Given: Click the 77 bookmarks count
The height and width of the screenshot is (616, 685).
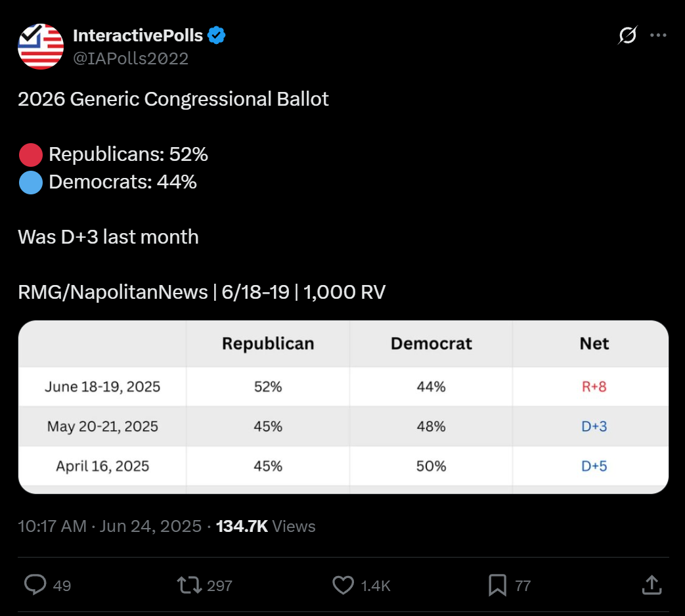Looking at the screenshot, I should pyautogui.click(x=523, y=586).
